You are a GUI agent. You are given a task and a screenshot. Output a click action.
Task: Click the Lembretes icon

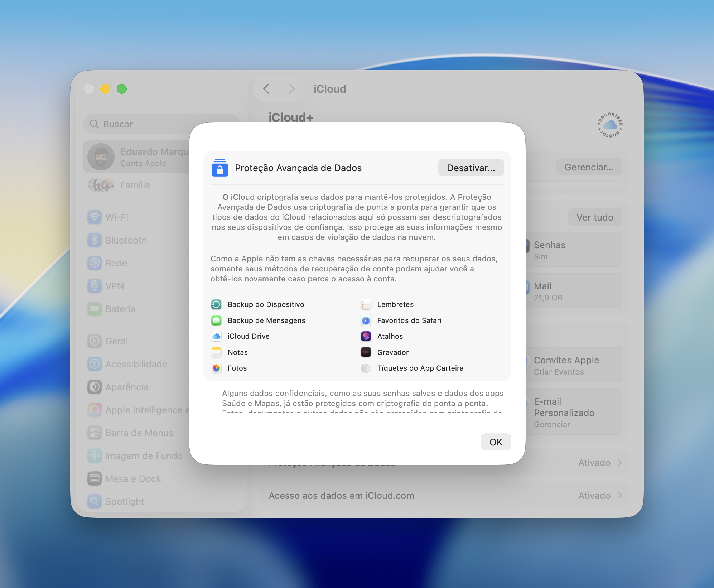click(366, 304)
